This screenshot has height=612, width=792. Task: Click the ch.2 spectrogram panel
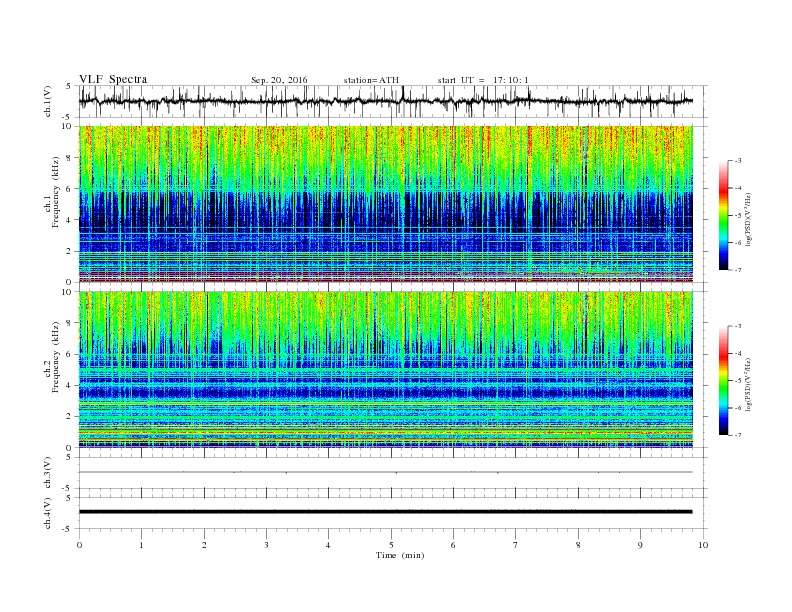[x=386, y=369]
